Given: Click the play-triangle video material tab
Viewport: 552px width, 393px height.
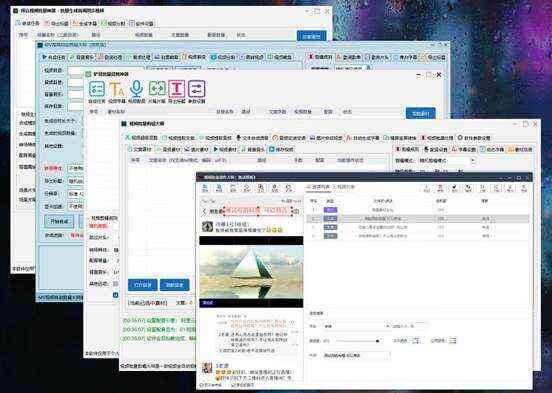Looking at the screenshot, I should coord(225,149).
